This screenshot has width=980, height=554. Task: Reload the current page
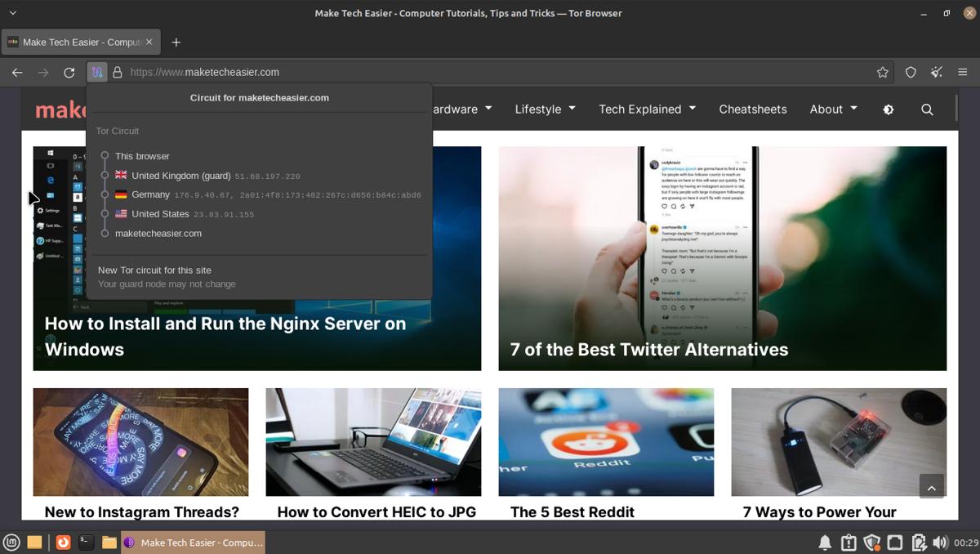pos(69,72)
